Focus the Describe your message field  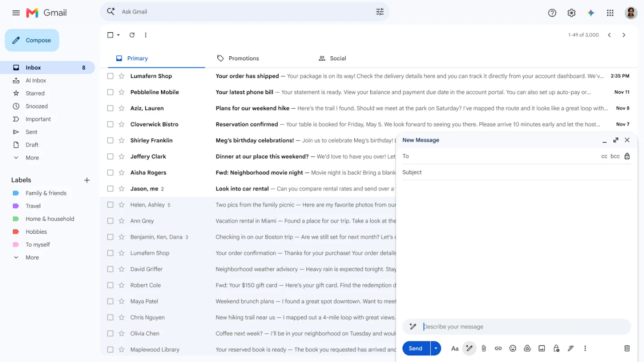tap(517, 327)
